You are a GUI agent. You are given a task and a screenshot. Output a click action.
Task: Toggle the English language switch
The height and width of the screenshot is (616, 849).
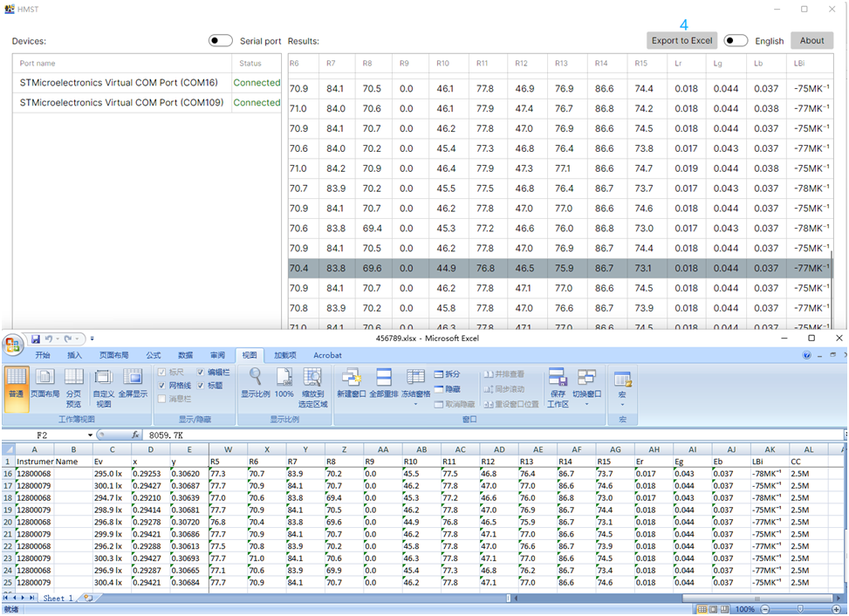(x=736, y=41)
